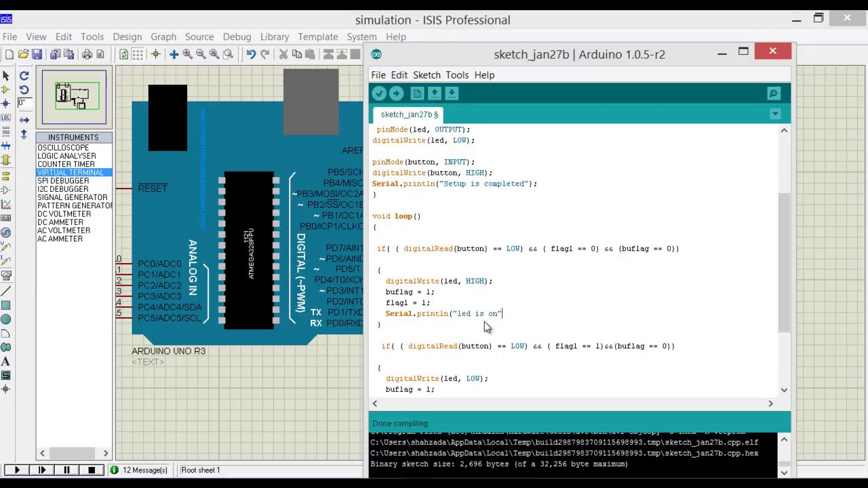Screen dimensions: 868x488
Task: Click the ISIS Rotate Clockwise icon
Action: (24, 76)
